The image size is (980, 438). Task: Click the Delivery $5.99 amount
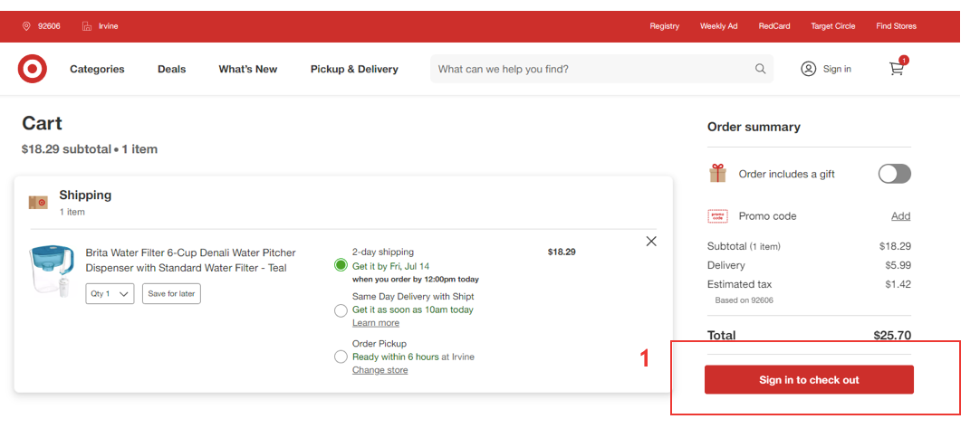click(898, 265)
